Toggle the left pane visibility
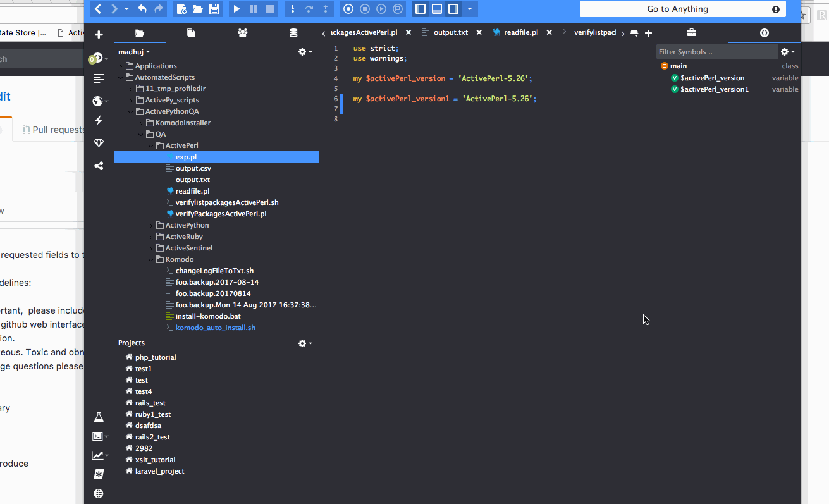Image resolution: width=829 pixels, height=504 pixels. [x=421, y=9]
